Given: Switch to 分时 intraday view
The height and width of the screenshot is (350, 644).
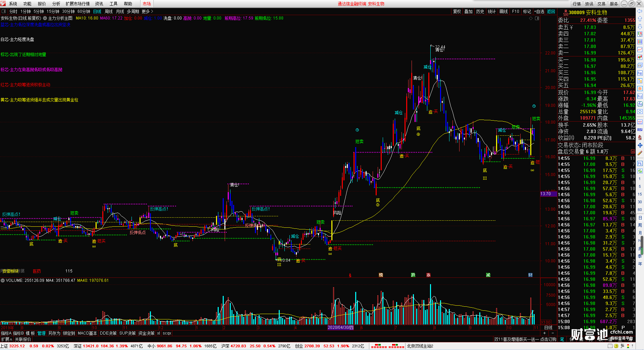Looking at the screenshot, I should point(13,11).
